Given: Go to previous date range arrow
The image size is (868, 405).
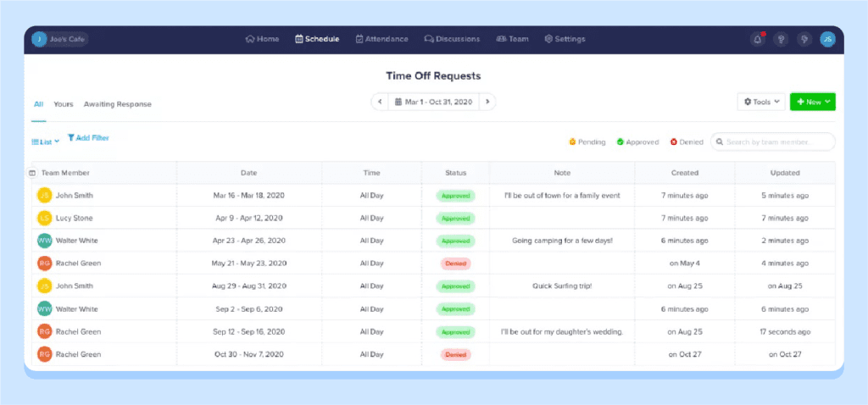Looking at the screenshot, I should point(380,102).
